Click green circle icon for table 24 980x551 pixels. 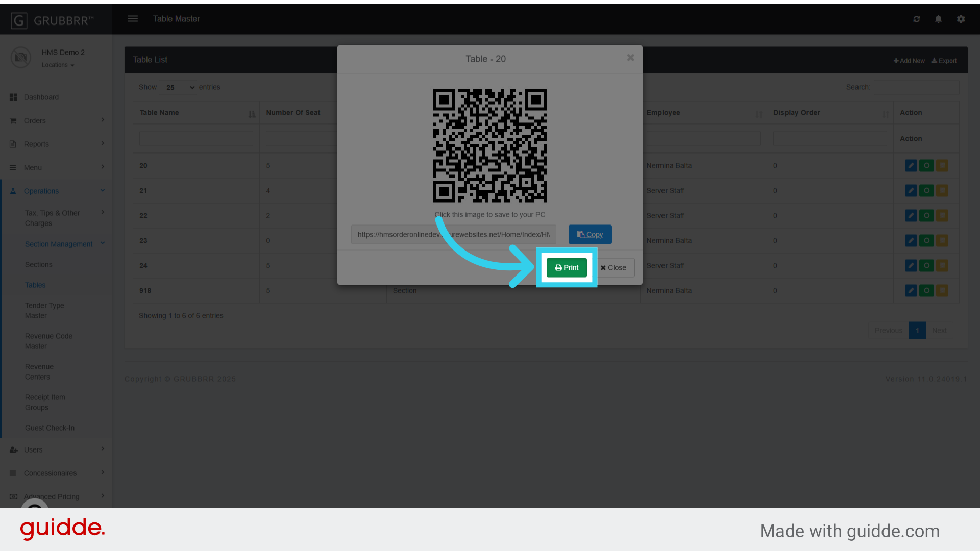click(926, 266)
